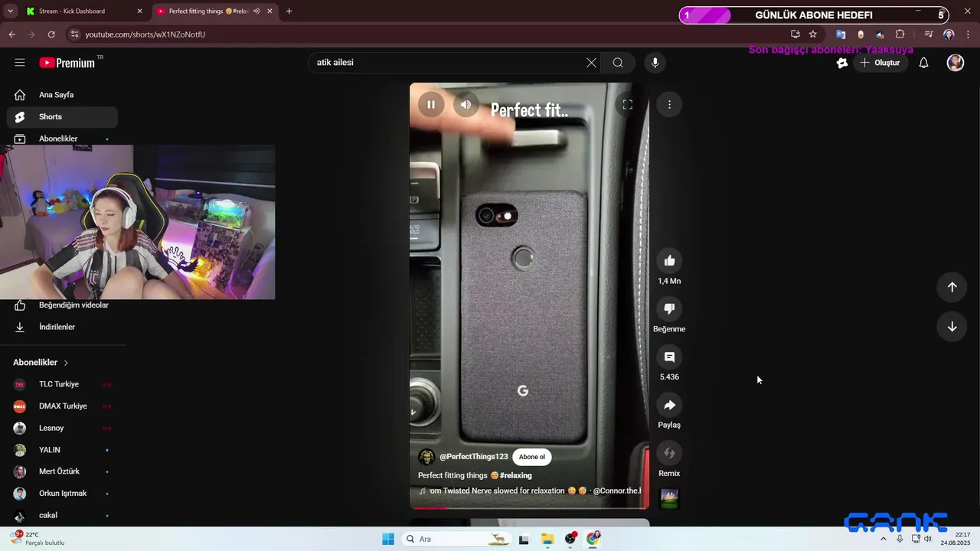Clear the search query with X
The image size is (980, 551).
[x=591, y=63]
